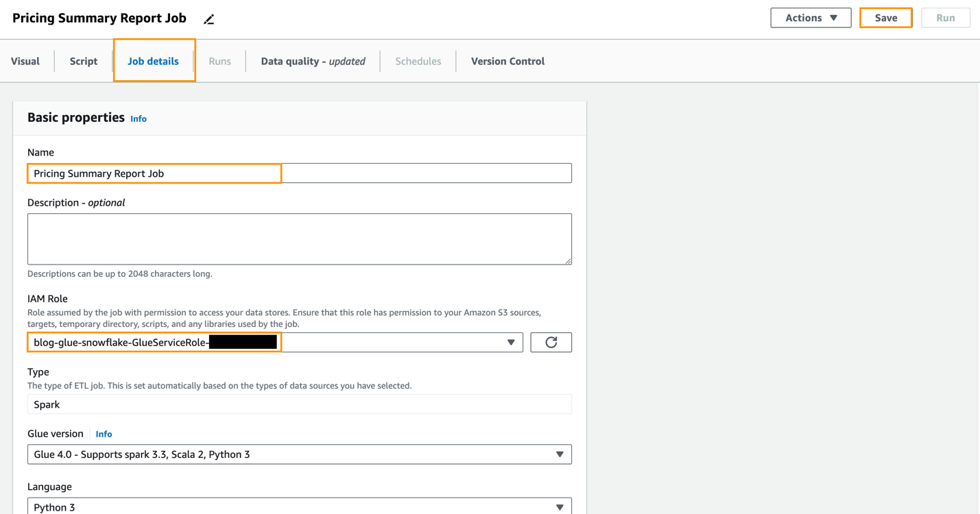980x514 pixels.
Task: Select the page title Pricing Summary Report Job
Action: click(99, 19)
